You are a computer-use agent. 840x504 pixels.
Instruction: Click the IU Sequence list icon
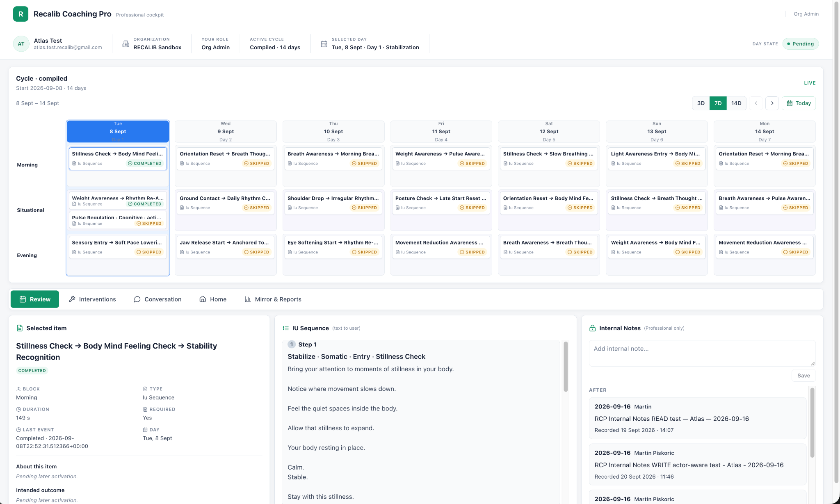click(286, 328)
